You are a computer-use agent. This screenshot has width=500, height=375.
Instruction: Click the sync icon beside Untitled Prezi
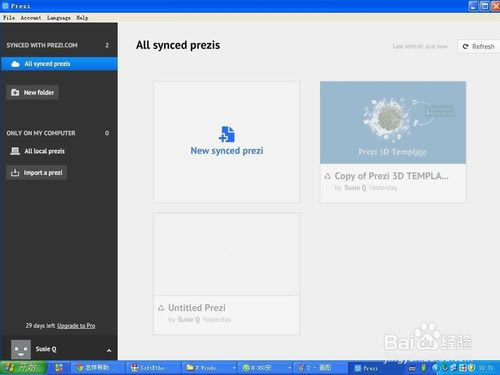[161, 308]
